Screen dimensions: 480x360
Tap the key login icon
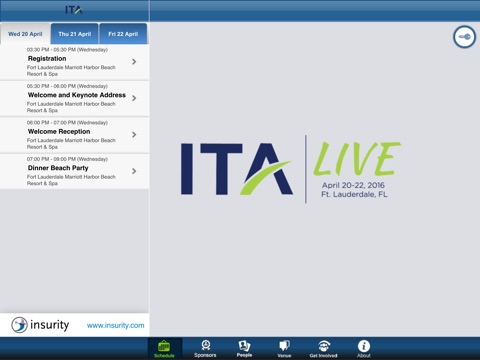[464, 37]
